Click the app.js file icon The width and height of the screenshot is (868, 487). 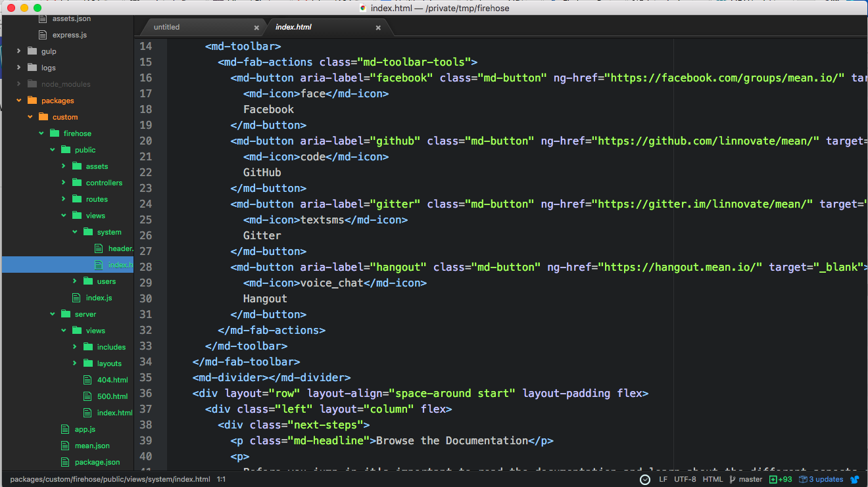click(65, 429)
